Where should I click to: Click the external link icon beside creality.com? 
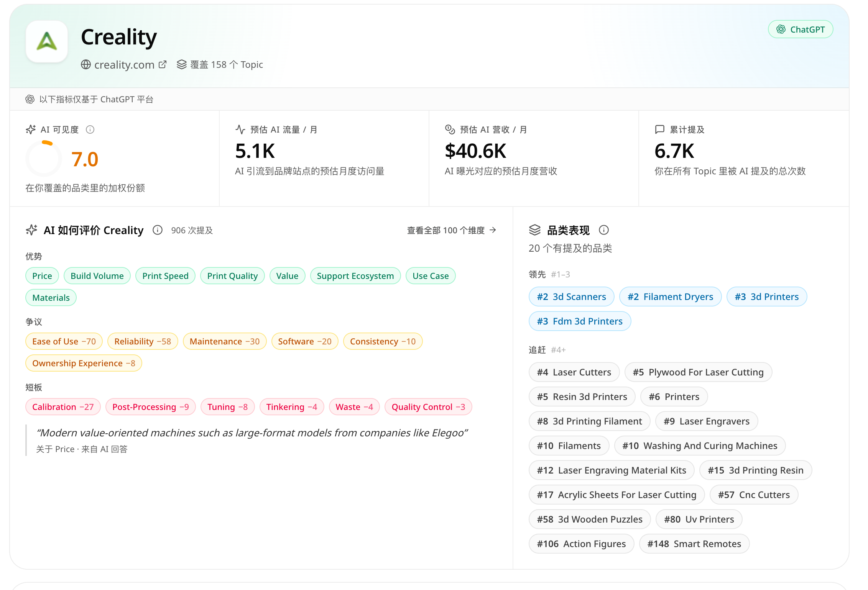click(x=163, y=64)
